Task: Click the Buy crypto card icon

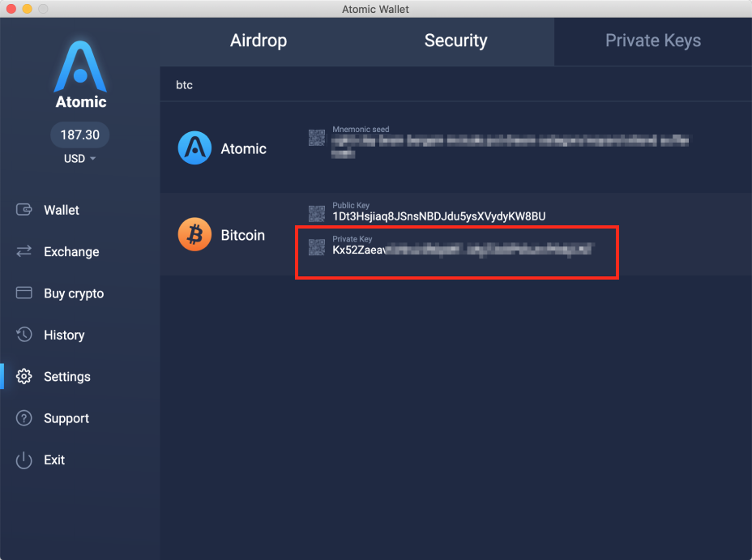Action: click(24, 293)
